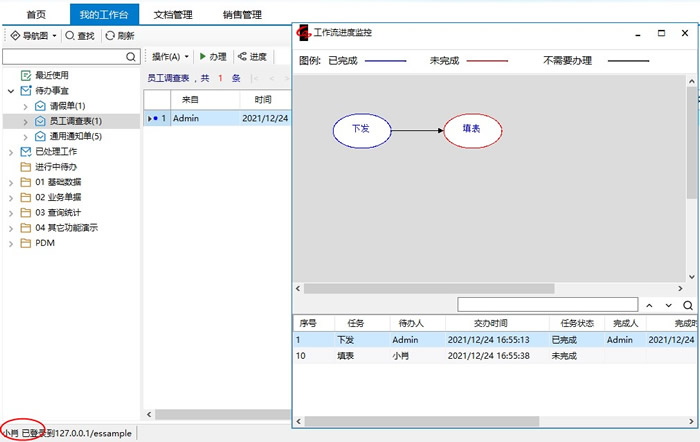Click the 办理 green play button
The image size is (700, 442).
click(x=212, y=57)
